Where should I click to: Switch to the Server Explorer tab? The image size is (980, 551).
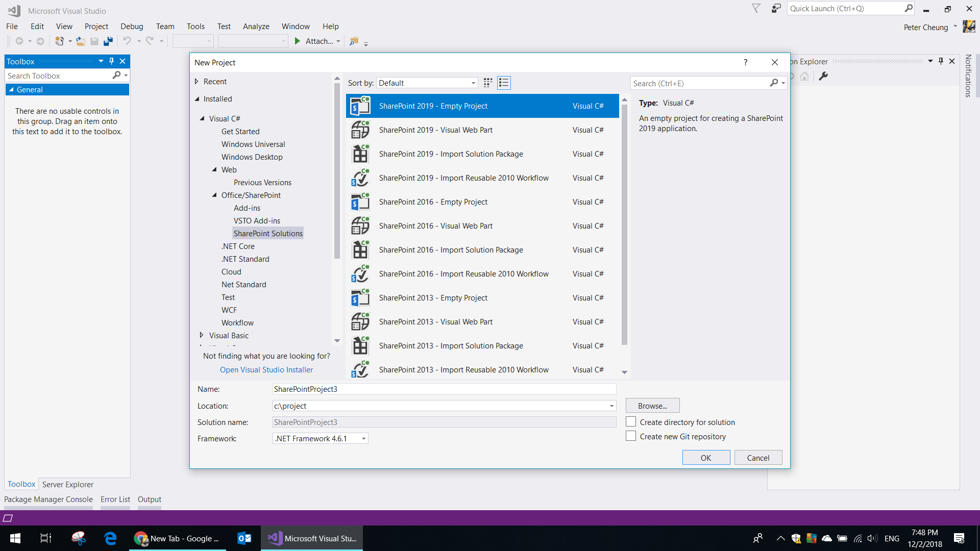(68, 484)
